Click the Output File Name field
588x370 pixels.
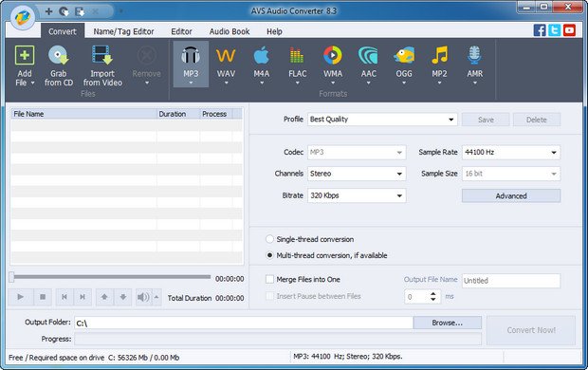(511, 281)
